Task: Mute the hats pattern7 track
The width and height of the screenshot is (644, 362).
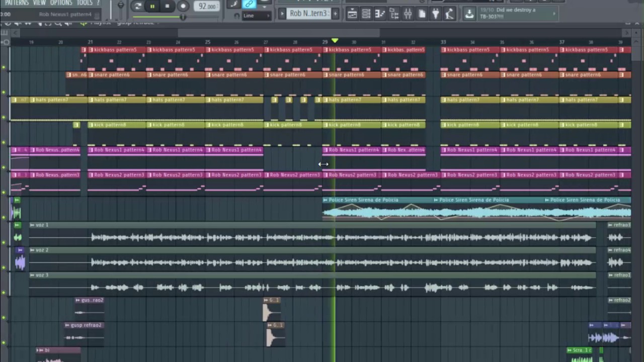Action: [x=4, y=118]
